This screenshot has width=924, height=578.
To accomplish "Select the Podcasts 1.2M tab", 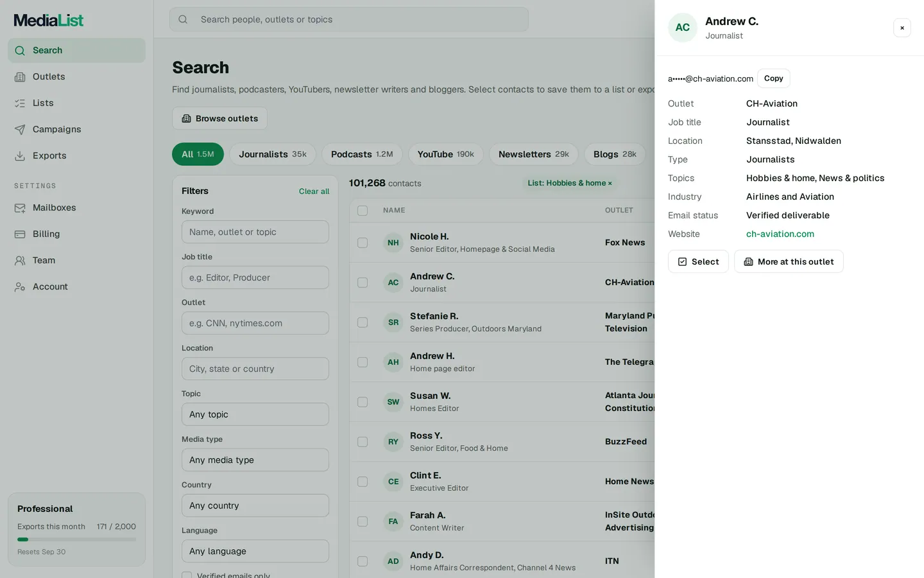I will [x=362, y=154].
